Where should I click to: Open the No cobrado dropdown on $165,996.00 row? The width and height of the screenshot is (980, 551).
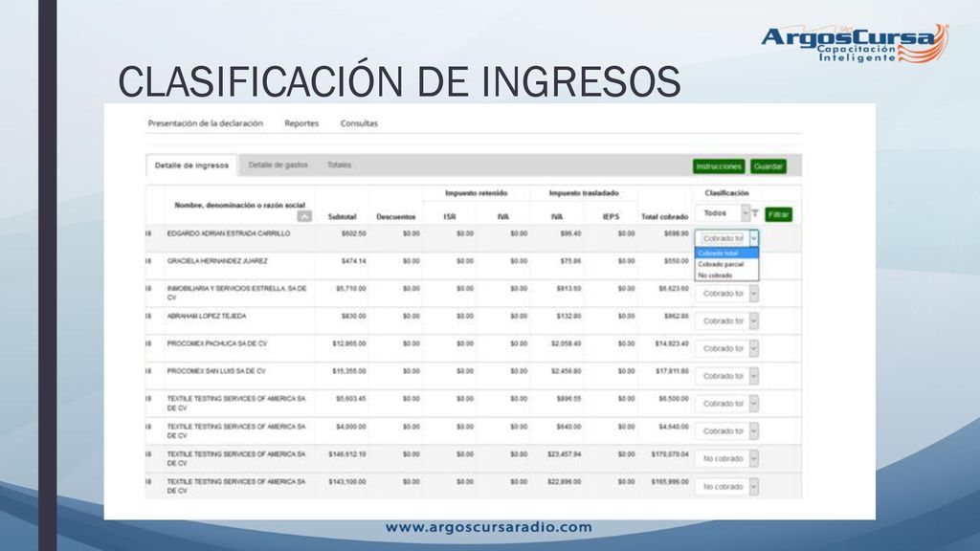(727, 486)
